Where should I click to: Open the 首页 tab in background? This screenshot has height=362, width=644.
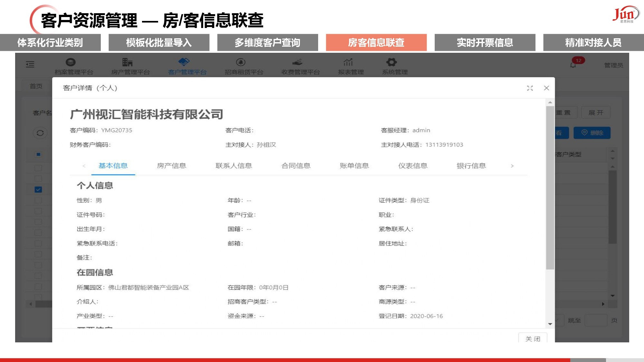[x=36, y=86]
